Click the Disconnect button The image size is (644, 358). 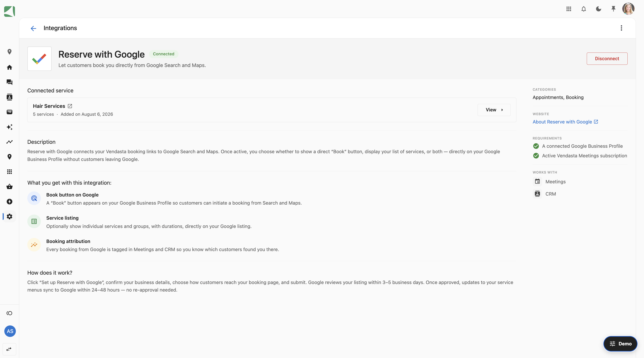coord(607,59)
